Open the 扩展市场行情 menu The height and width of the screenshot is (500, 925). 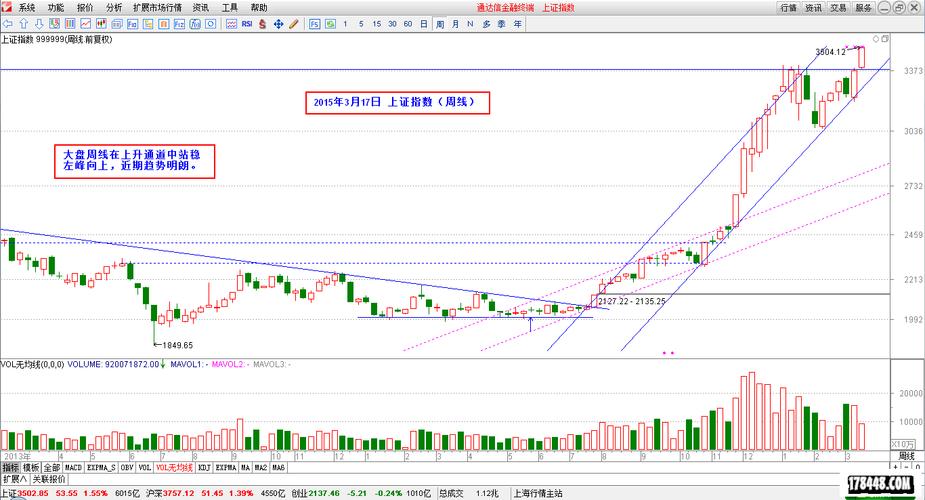point(158,8)
